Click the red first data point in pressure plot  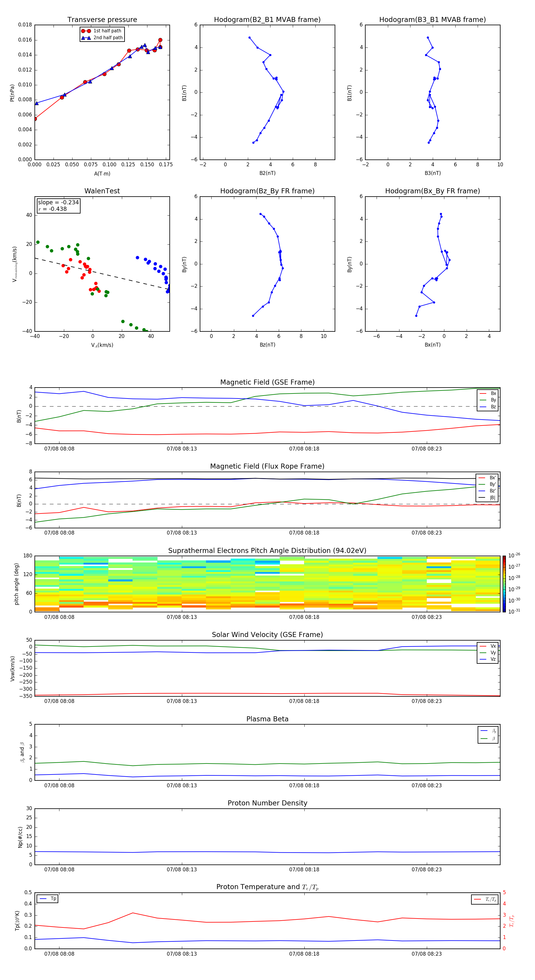pos(35,119)
